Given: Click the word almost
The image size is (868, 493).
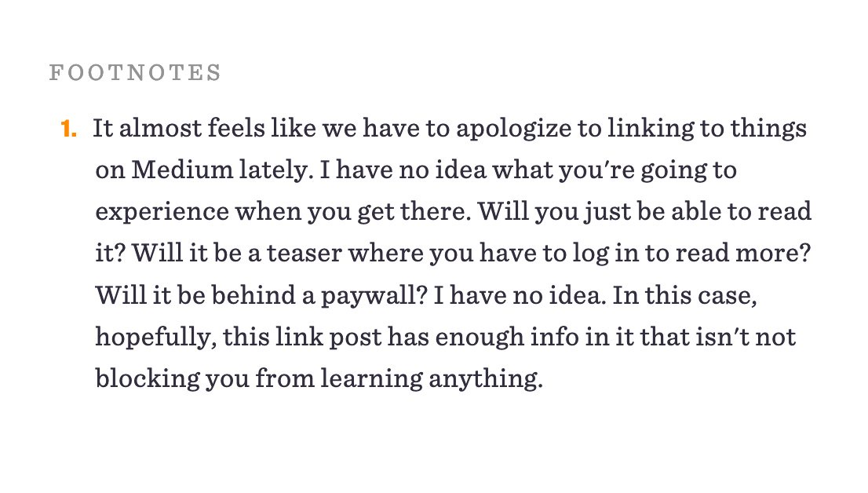Looking at the screenshot, I should pyautogui.click(x=161, y=129).
